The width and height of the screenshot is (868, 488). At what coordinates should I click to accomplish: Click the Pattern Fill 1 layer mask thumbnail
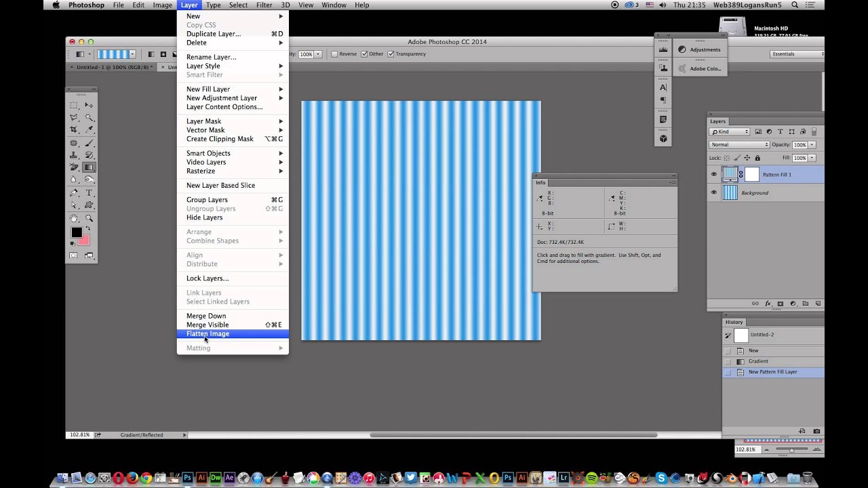(752, 175)
